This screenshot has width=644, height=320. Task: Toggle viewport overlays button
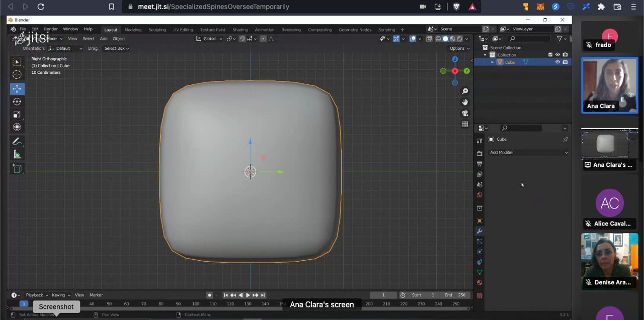coord(413,39)
